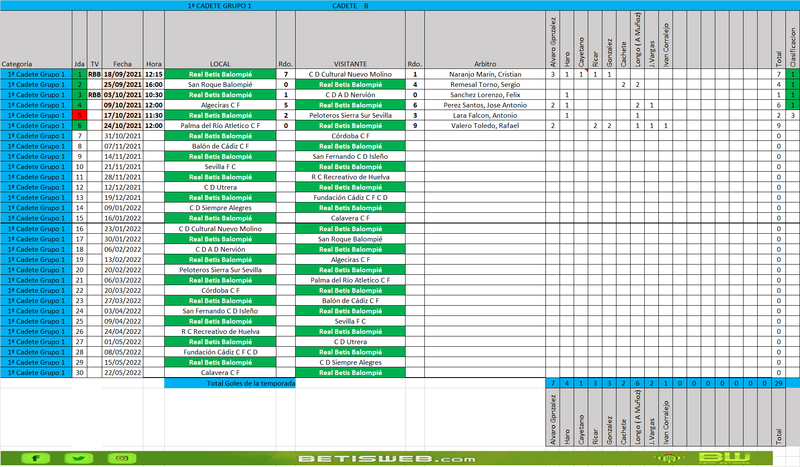Select referee 'Sanchez Lorenzo, Felix'
The height and width of the screenshot is (467, 800).
[x=485, y=94]
